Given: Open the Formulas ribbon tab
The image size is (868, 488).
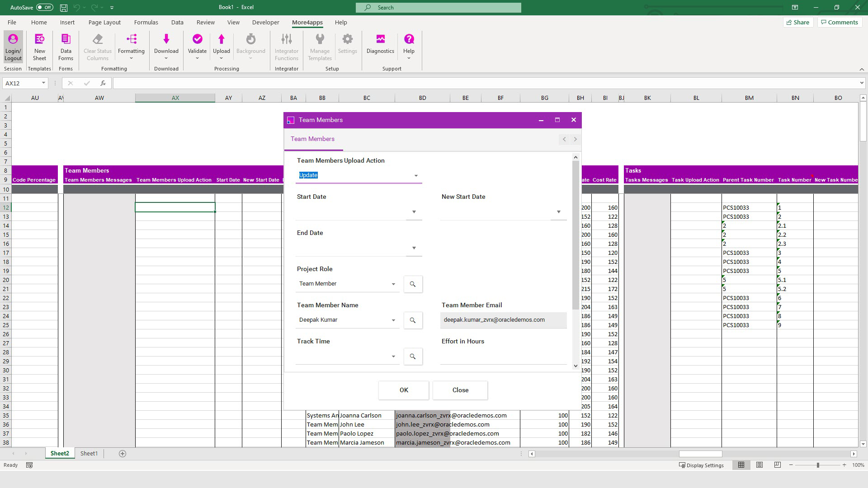Looking at the screenshot, I should 146,22.
